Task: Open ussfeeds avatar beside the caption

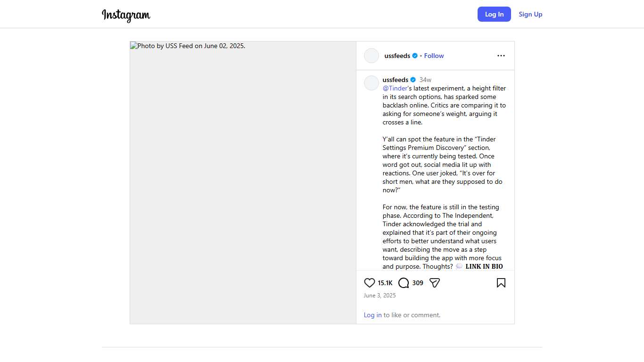Action: (372, 83)
